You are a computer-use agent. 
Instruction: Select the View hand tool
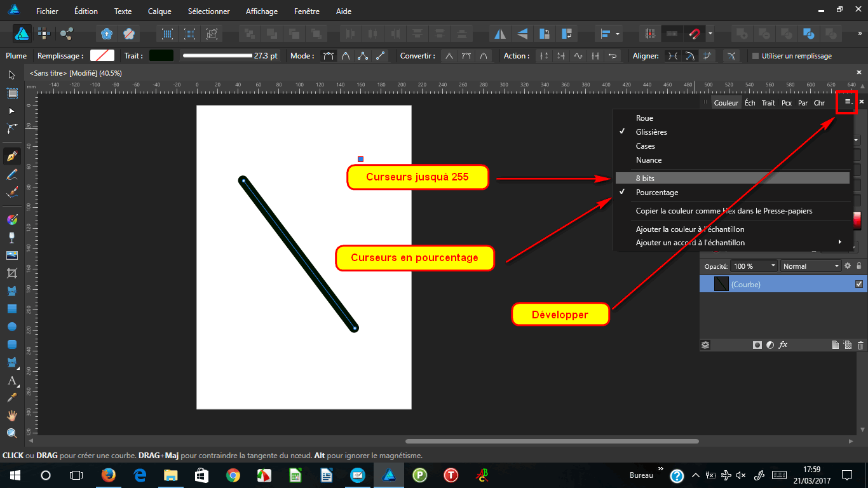pyautogui.click(x=11, y=416)
